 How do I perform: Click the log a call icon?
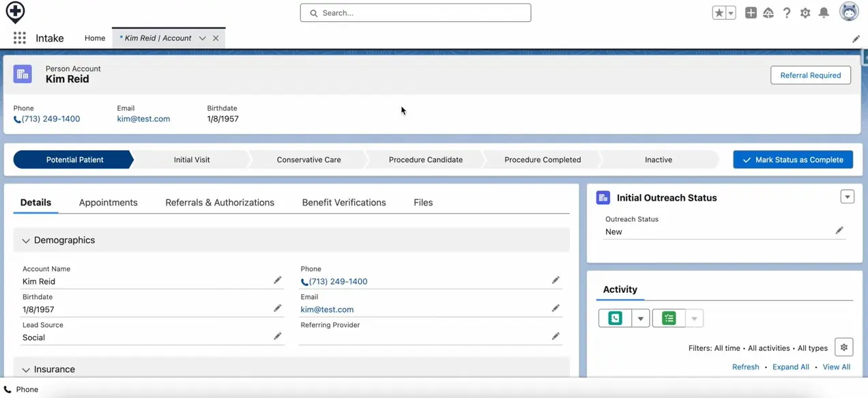point(615,318)
